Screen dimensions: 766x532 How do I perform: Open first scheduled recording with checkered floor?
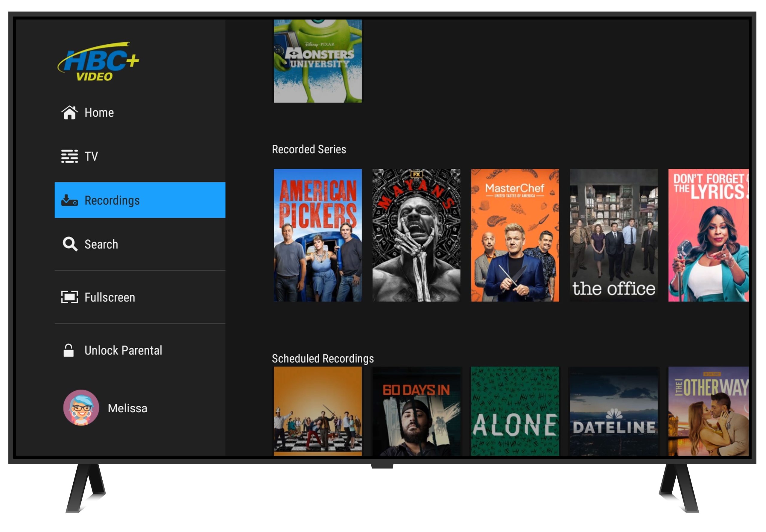tap(318, 411)
